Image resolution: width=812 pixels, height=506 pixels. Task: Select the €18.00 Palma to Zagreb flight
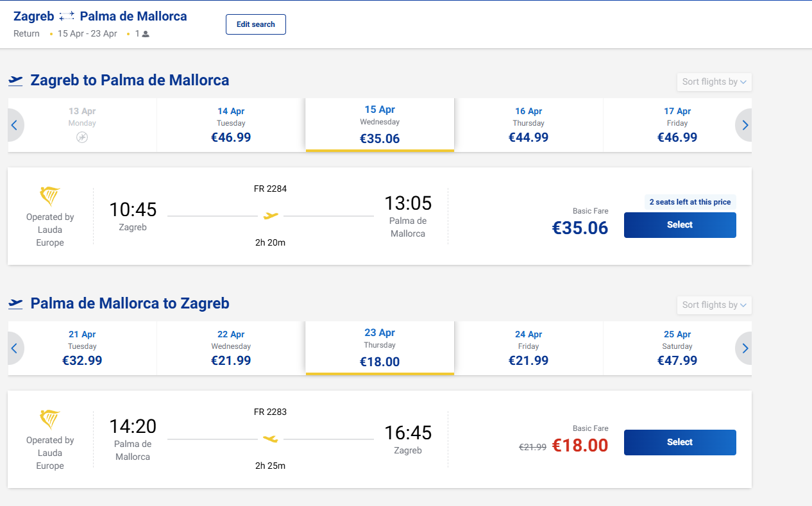(679, 443)
